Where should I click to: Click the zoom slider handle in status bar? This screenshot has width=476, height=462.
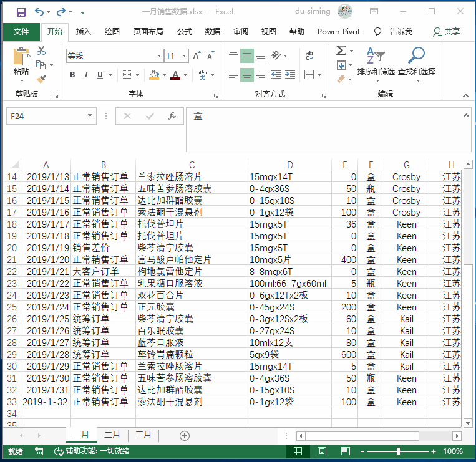(398, 451)
